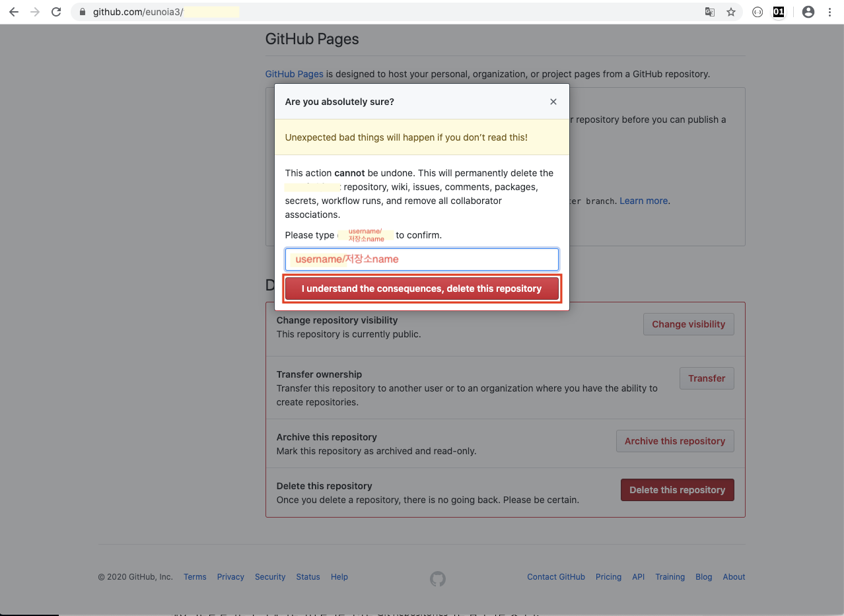The width and height of the screenshot is (844, 616).
Task: Open the Help footer link
Action: click(339, 577)
